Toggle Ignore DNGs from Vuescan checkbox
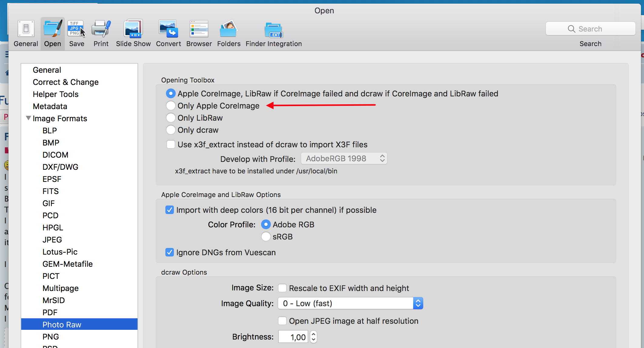 click(170, 252)
